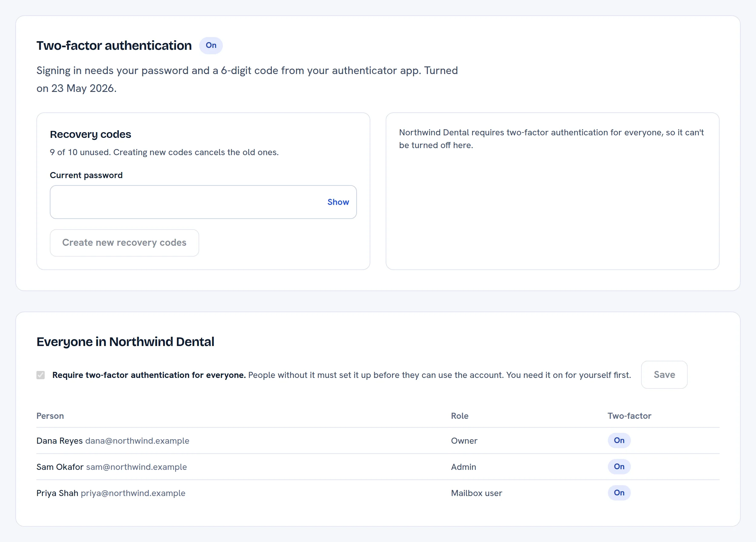The width and height of the screenshot is (756, 542).
Task: Click the Two-factor authentication heading
Action: 114,46
